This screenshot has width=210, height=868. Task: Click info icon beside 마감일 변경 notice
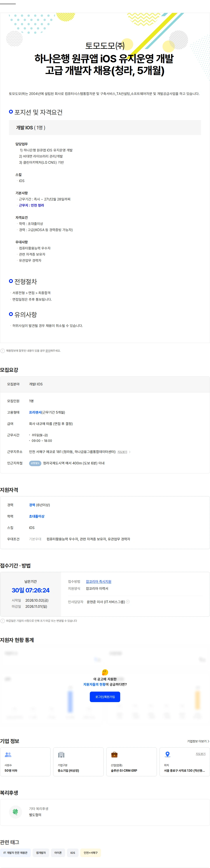pyautogui.click(x=3, y=621)
